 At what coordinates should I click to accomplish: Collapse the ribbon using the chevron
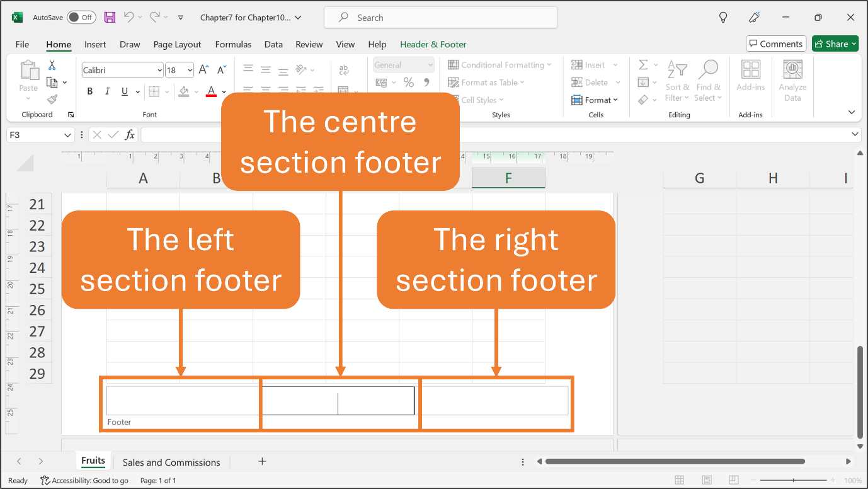(852, 112)
